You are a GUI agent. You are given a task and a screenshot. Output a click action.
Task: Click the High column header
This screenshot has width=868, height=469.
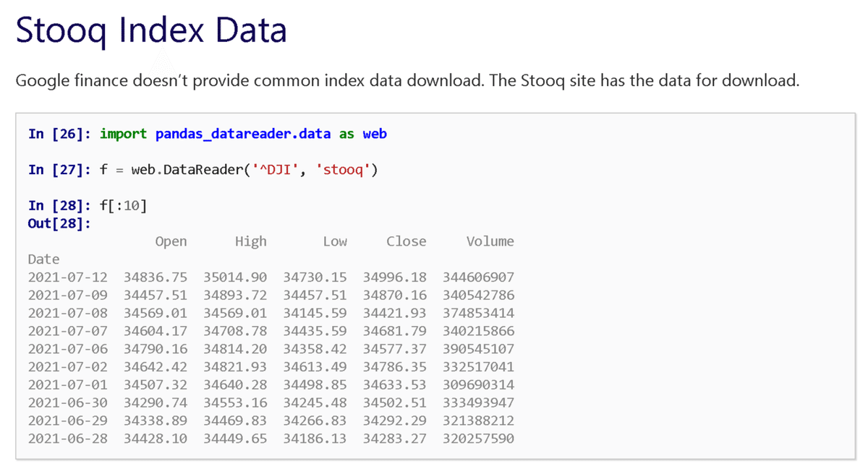point(251,241)
